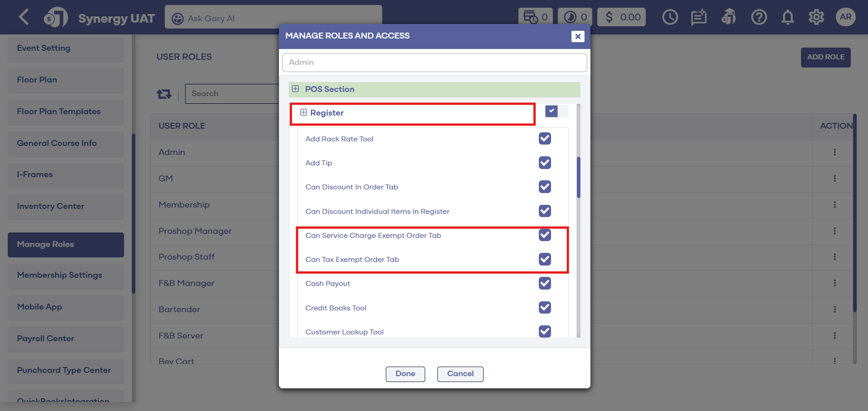
Task: Open the AR user avatar
Action: 845,17
